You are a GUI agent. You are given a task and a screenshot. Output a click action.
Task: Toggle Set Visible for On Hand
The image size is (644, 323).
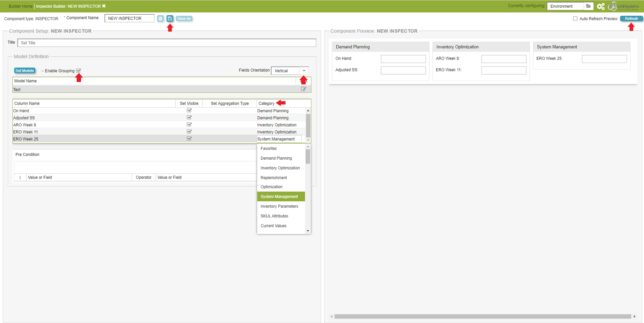tap(189, 111)
